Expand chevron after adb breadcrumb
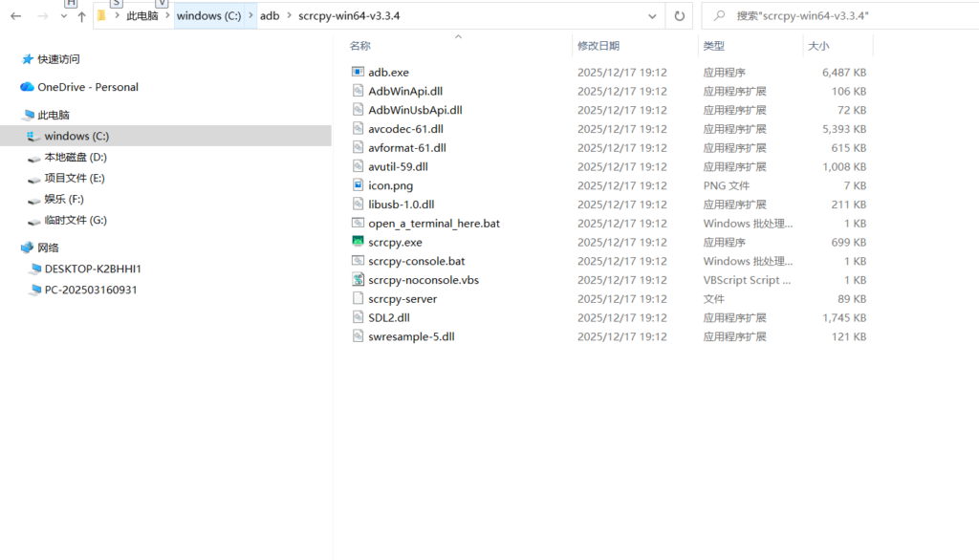Viewport: 979px width, 560px height. [x=289, y=15]
